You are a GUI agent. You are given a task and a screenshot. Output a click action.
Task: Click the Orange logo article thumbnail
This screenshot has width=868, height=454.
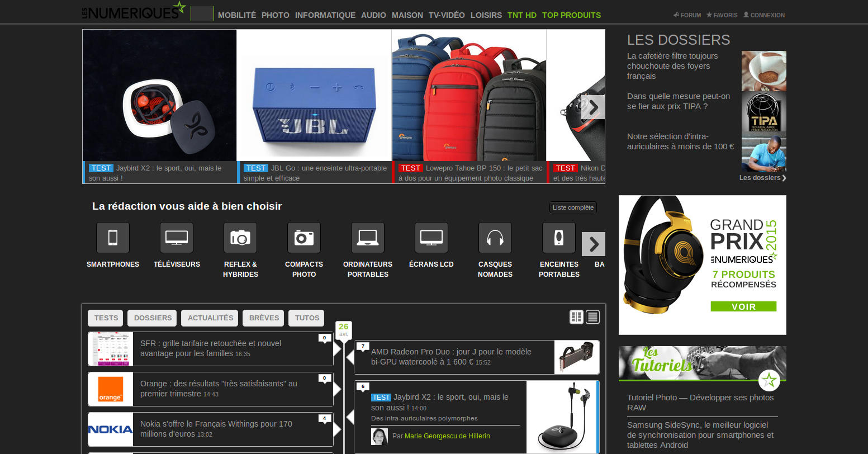(111, 389)
